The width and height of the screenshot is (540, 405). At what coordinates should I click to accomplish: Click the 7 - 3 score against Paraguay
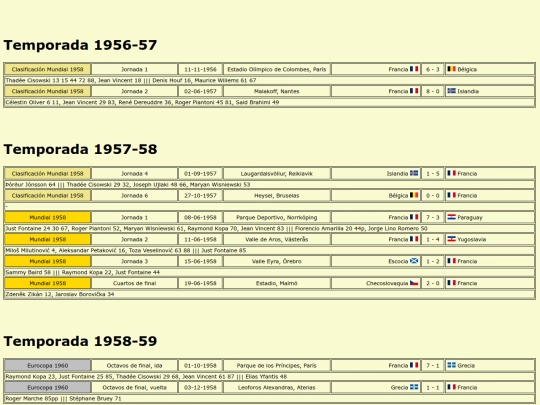coord(433,218)
